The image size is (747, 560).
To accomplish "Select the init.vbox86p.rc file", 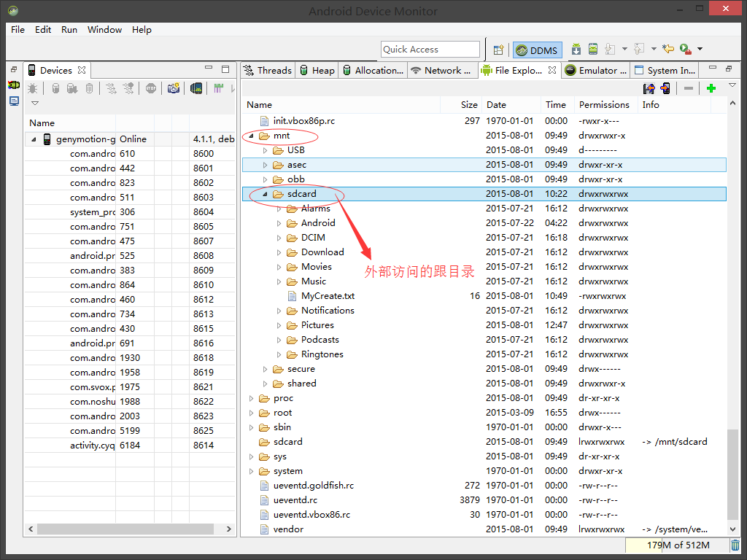I will [304, 121].
